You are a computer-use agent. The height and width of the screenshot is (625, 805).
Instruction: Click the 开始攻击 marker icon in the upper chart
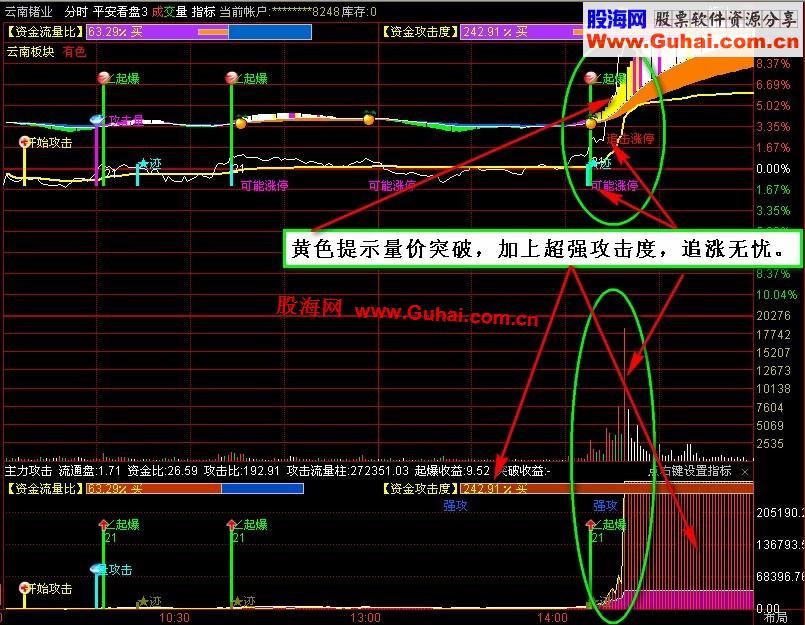point(24,141)
